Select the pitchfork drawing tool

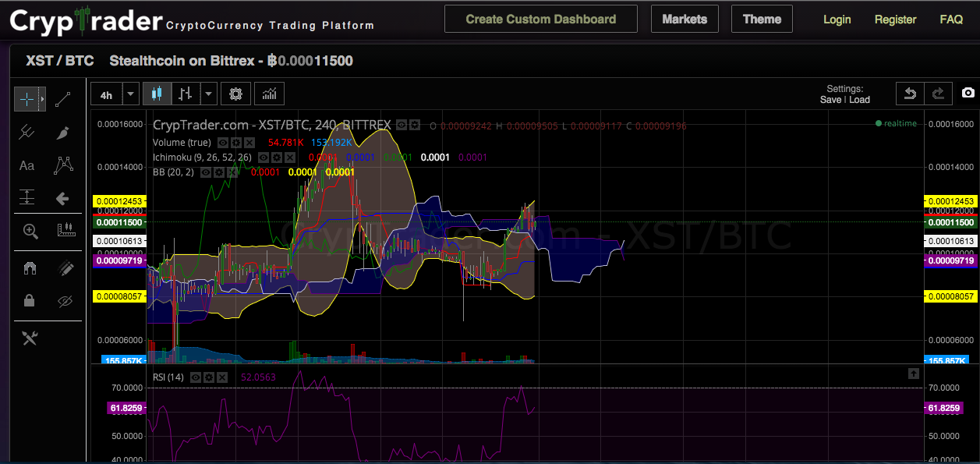(x=27, y=132)
